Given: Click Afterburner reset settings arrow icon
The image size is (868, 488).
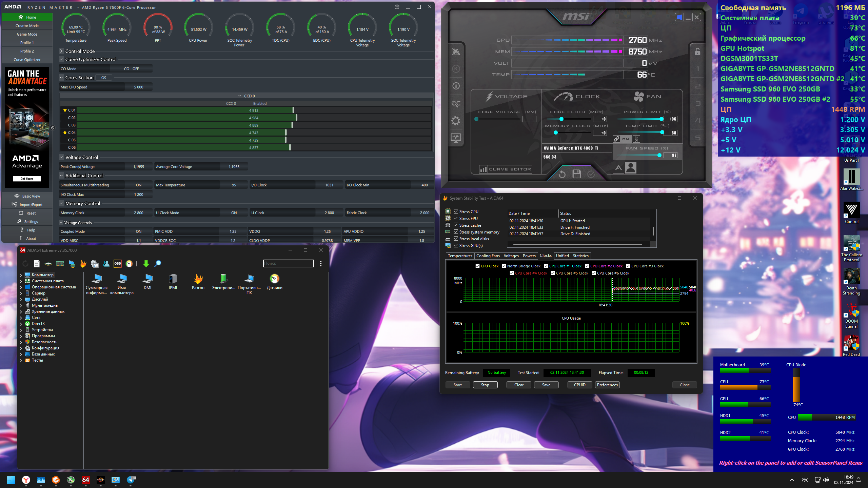Looking at the screenshot, I should pyautogui.click(x=562, y=174).
